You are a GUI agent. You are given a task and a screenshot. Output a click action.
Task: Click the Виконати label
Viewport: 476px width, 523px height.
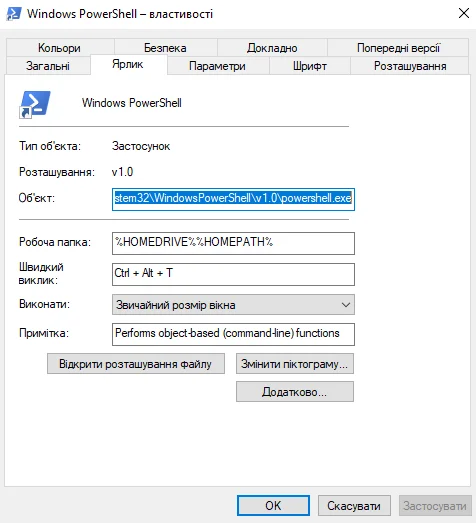tap(44, 304)
